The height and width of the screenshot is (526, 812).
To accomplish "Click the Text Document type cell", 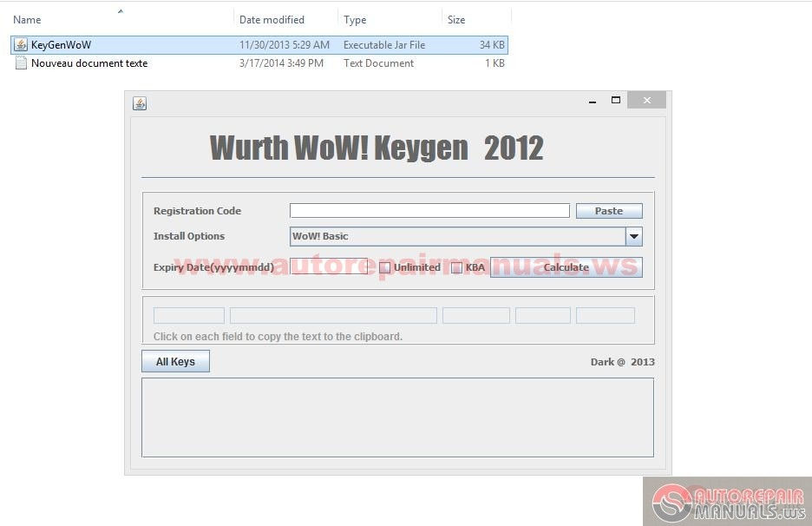I will (x=378, y=63).
